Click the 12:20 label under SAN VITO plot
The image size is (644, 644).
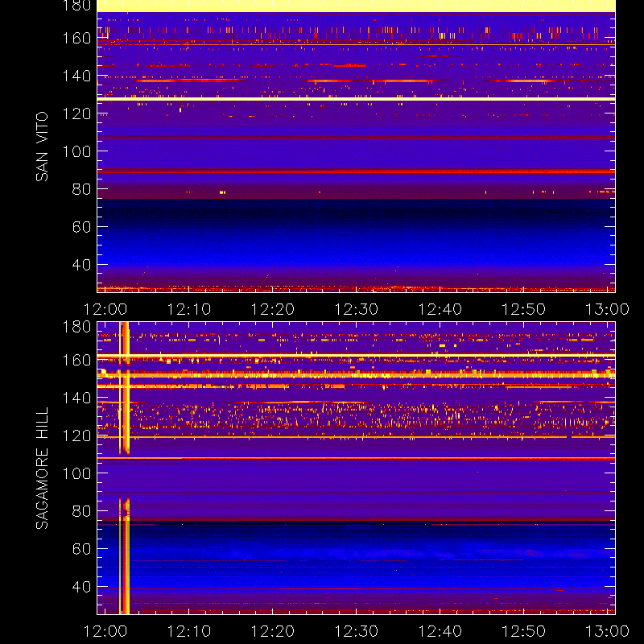pos(273,309)
